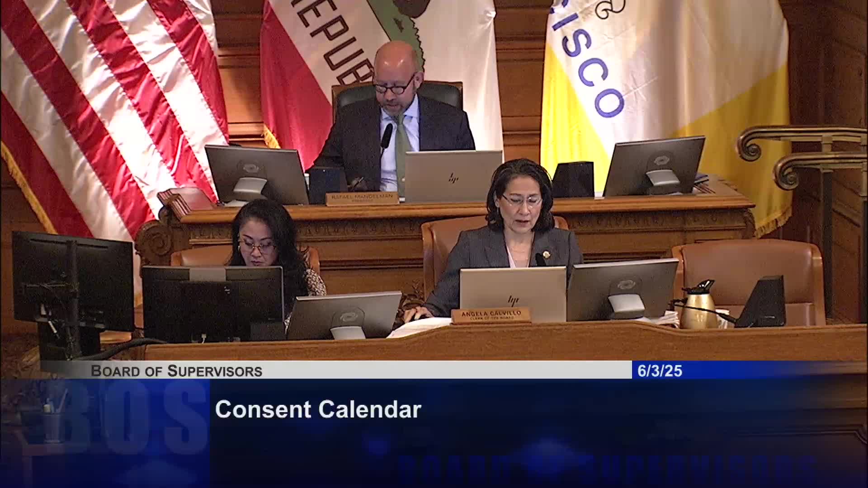Click the HP logo on the clerk's laptop
868x488 pixels.
pos(513,300)
